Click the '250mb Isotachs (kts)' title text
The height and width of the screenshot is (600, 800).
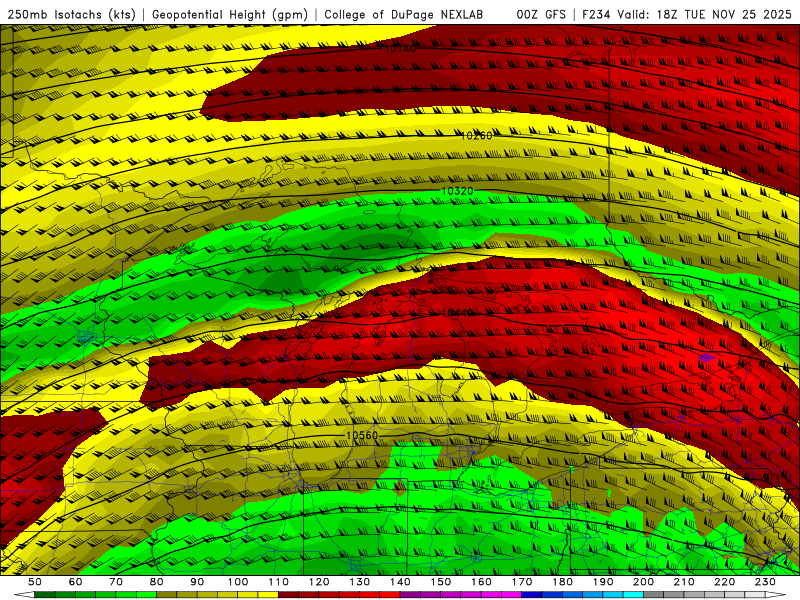tap(71, 15)
